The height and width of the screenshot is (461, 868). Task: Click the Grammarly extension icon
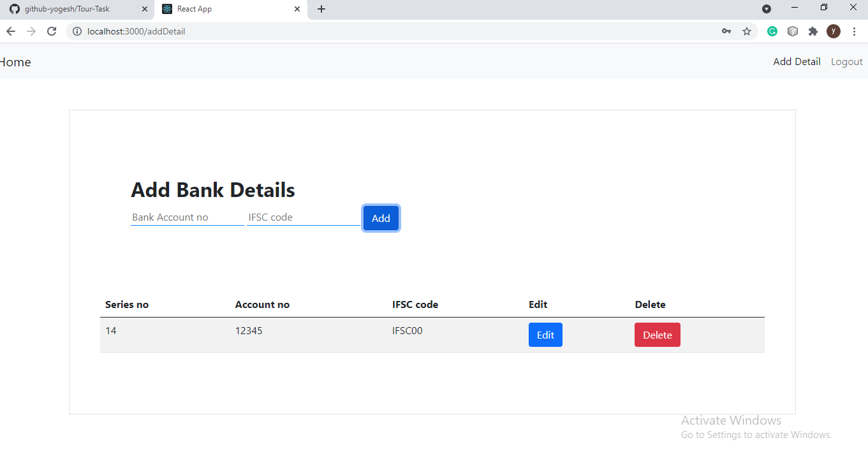772,31
